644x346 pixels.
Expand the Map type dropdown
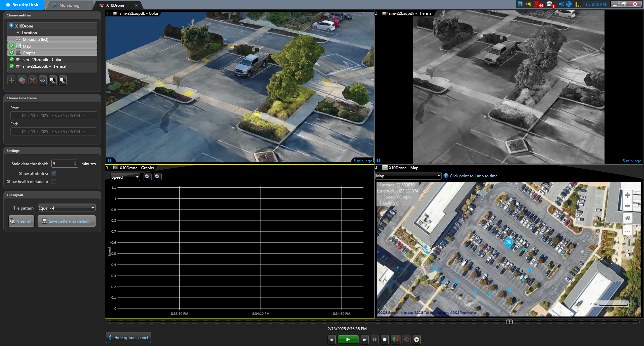click(x=408, y=176)
